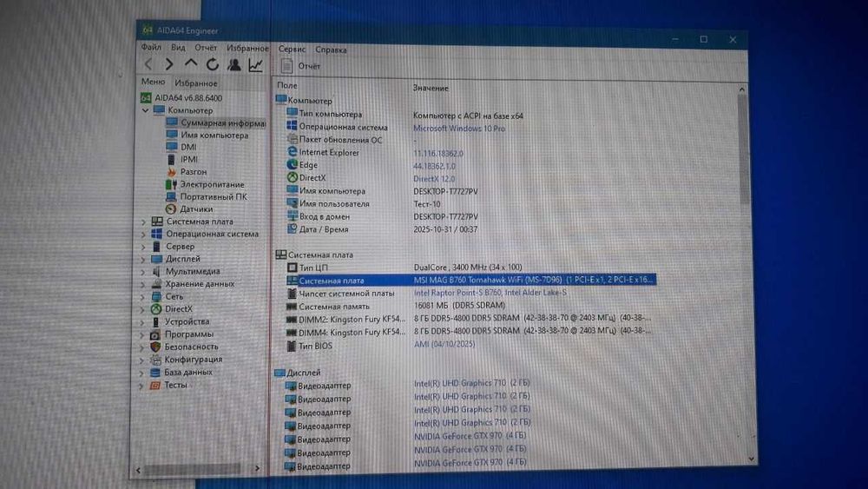868x489 pixels.
Task: Expand the Мультимедиа tree node
Action: pos(143,272)
